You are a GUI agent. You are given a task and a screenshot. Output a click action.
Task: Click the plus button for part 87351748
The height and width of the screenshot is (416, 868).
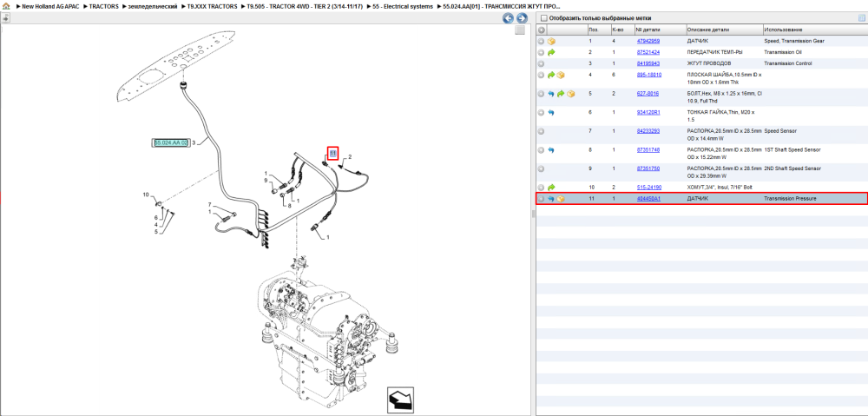coord(542,150)
